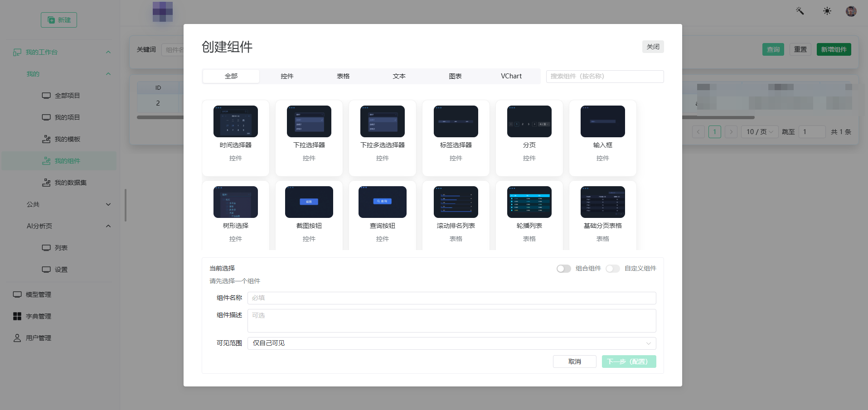Focus the 组件描述 text area
This screenshot has height=410, width=868.
point(452,321)
